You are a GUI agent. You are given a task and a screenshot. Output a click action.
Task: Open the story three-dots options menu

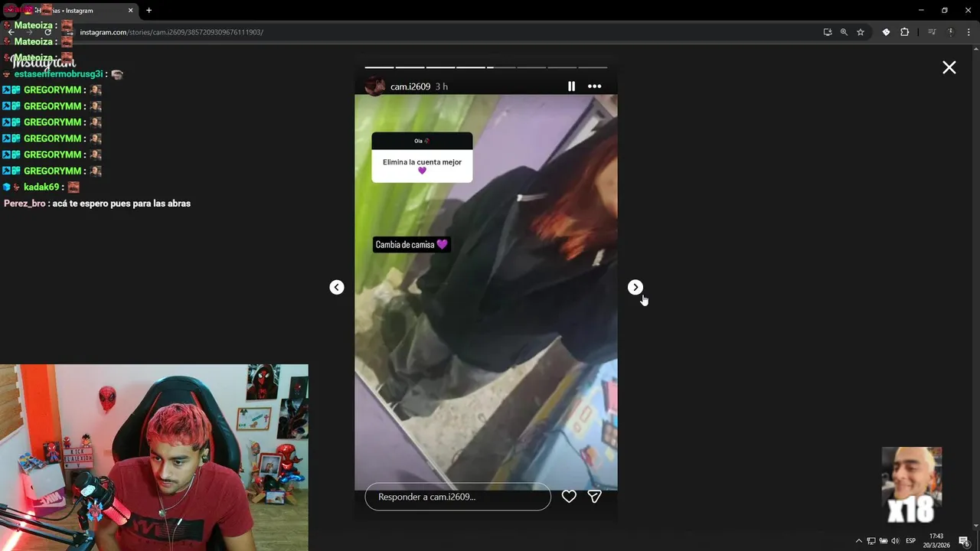pyautogui.click(x=594, y=86)
